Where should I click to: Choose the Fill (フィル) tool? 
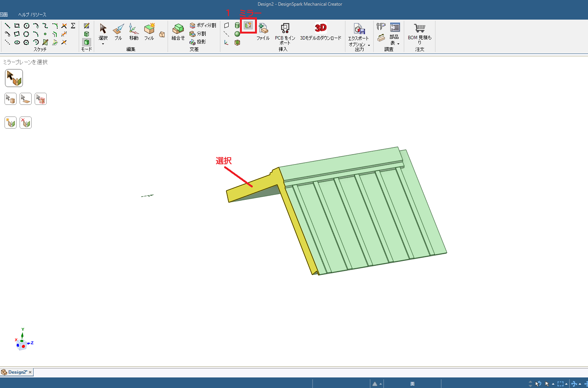(149, 32)
